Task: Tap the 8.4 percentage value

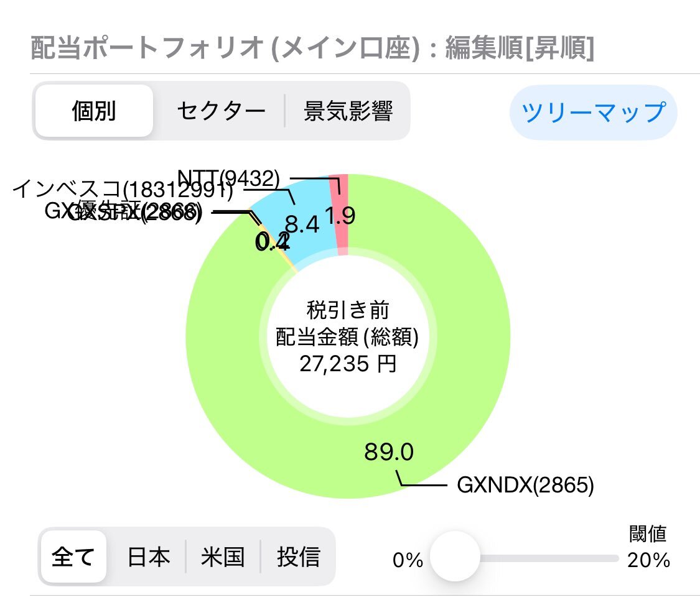Action: [x=302, y=223]
